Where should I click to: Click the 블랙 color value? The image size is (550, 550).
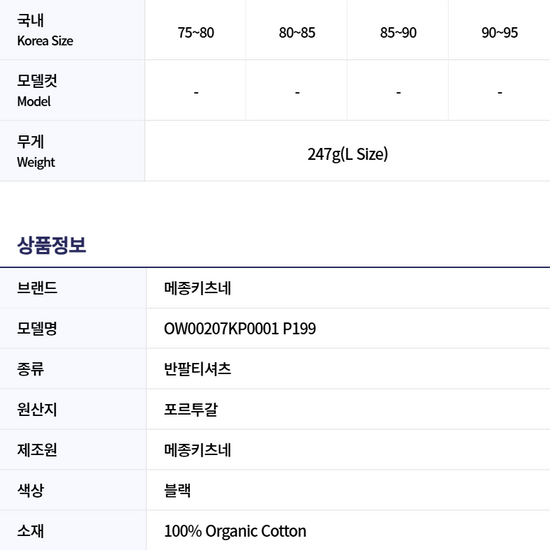(x=177, y=490)
